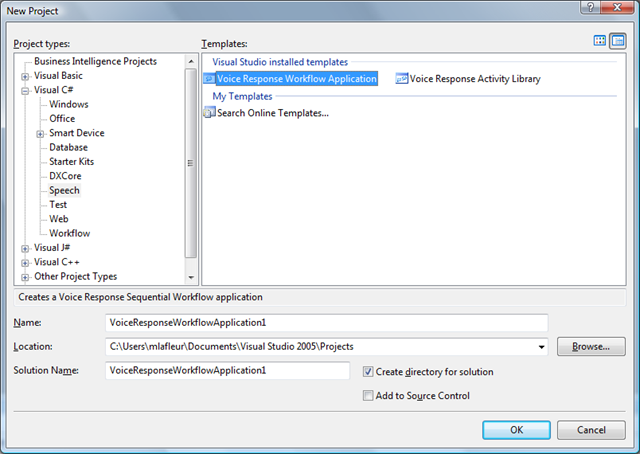Click the project types scrollbar thumb
Viewport: 640px width, 454px height.
(x=191, y=163)
